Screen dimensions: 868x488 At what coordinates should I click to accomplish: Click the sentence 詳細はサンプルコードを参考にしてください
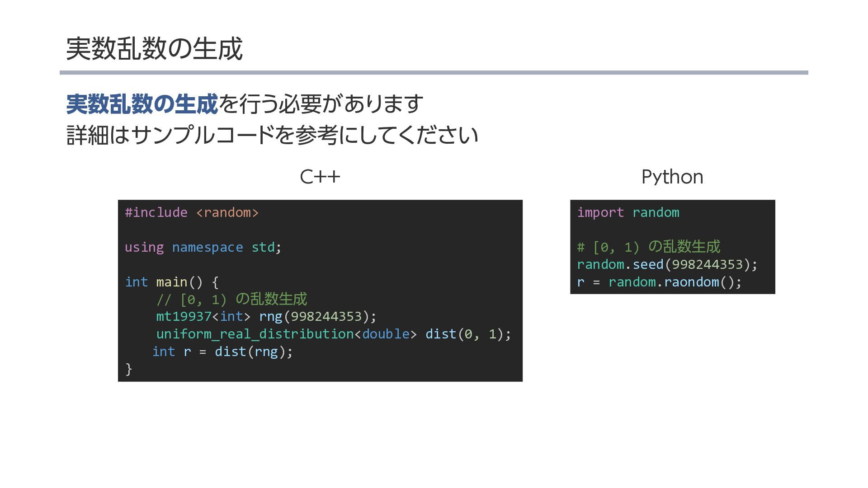point(272,135)
